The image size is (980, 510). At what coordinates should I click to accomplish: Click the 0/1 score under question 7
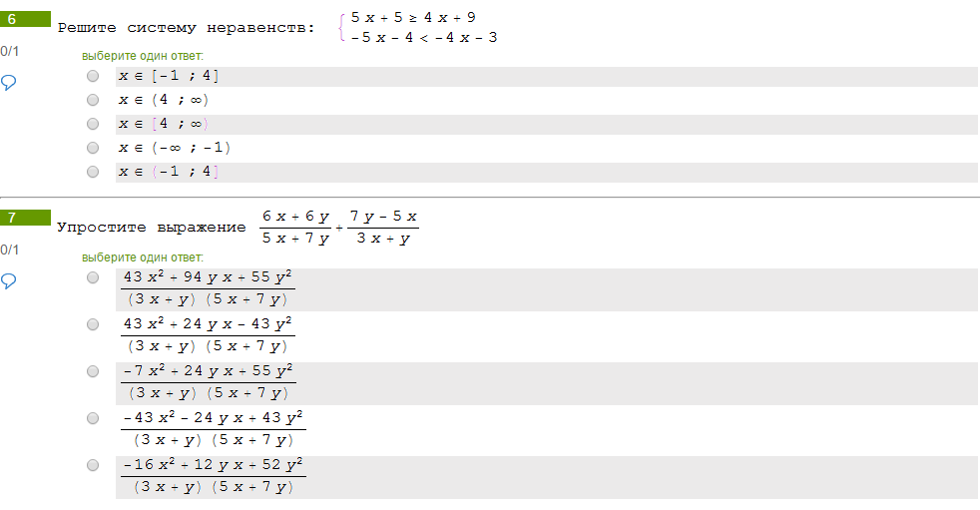10,250
